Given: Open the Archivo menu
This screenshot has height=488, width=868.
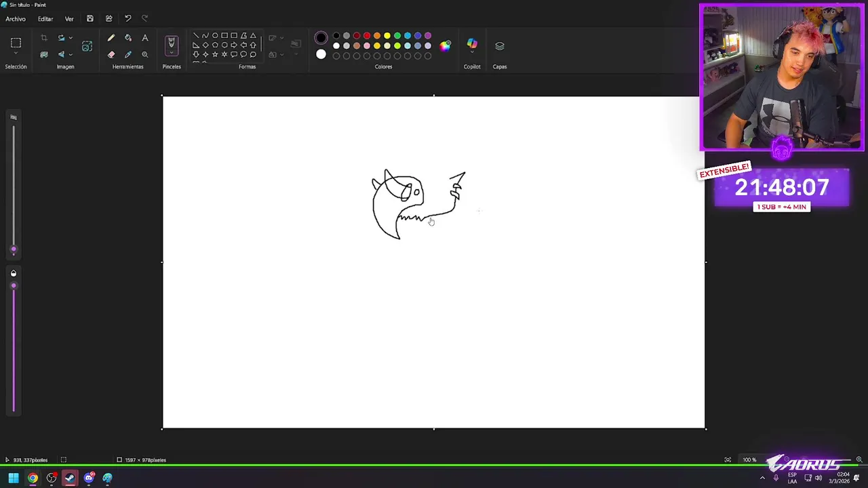Looking at the screenshot, I should (x=16, y=19).
